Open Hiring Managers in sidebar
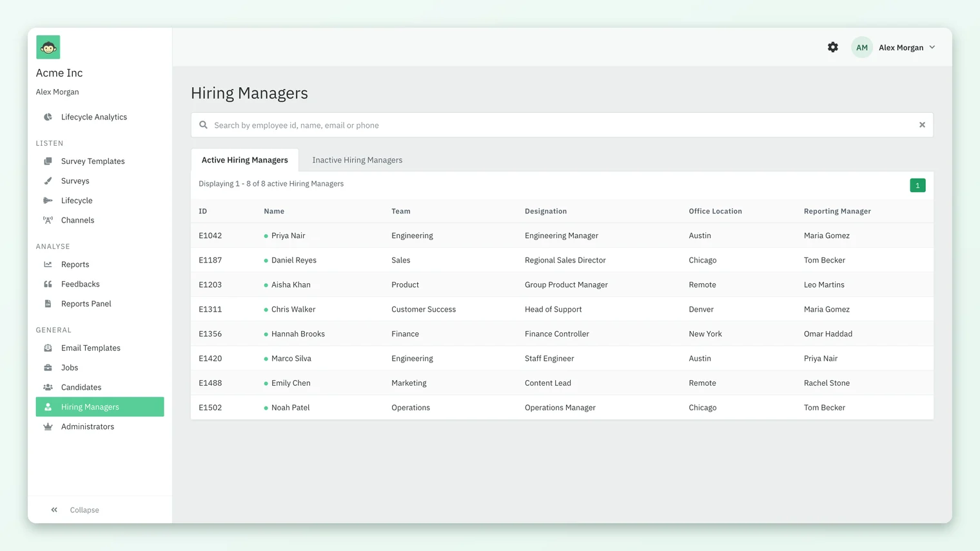 (100, 407)
